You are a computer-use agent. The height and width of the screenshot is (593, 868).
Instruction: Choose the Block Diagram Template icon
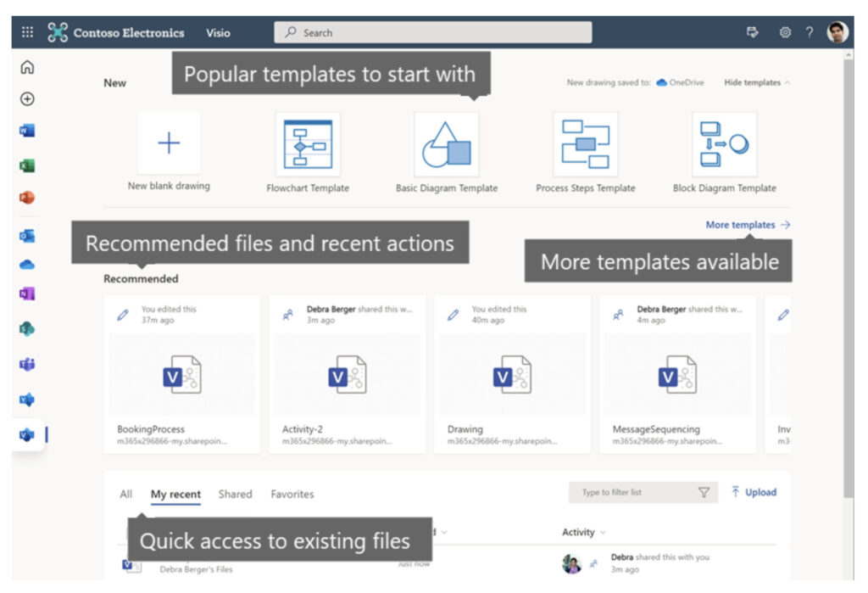pyautogui.click(x=724, y=144)
